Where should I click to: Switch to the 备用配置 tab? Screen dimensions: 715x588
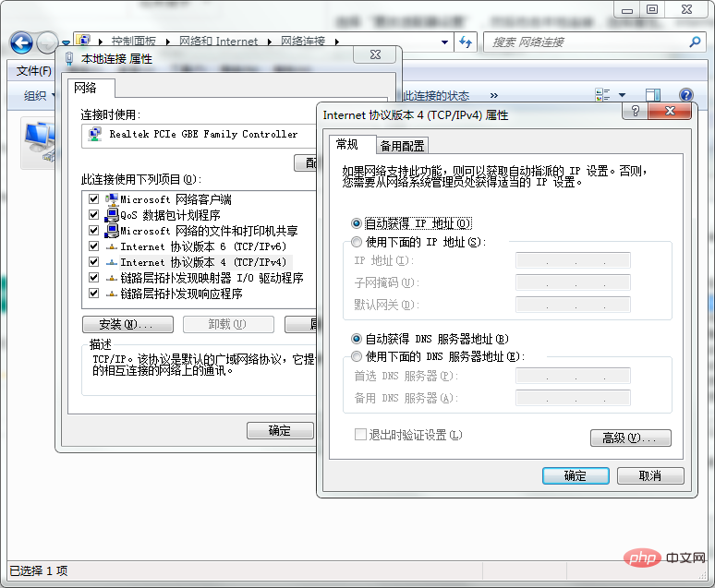[402, 146]
